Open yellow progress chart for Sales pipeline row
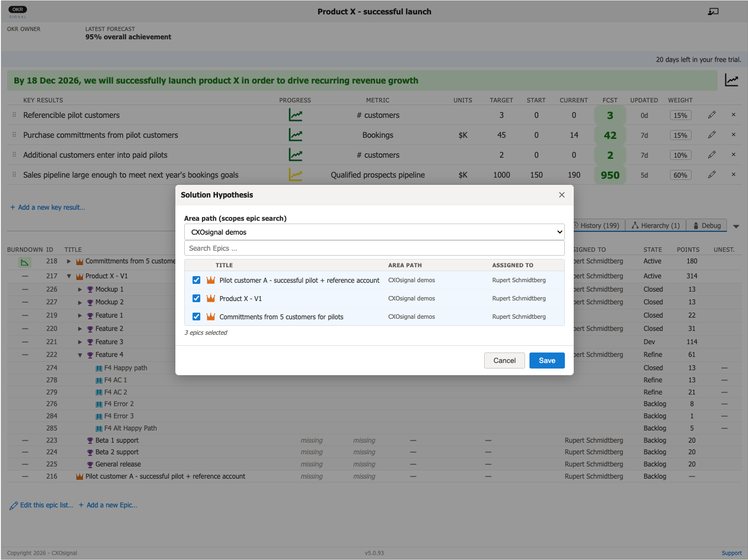This screenshot has height=560, width=748. click(295, 175)
